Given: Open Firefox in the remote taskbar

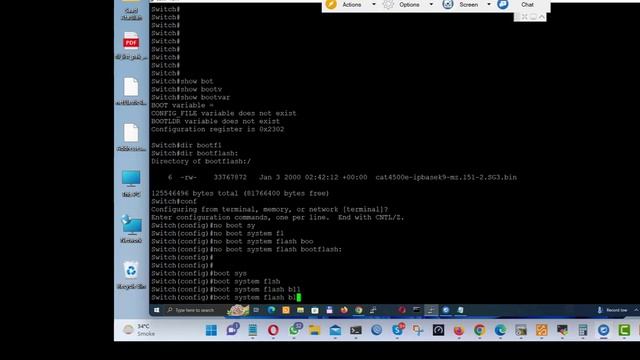Looking at the screenshot, I should [x=344, y=310].
